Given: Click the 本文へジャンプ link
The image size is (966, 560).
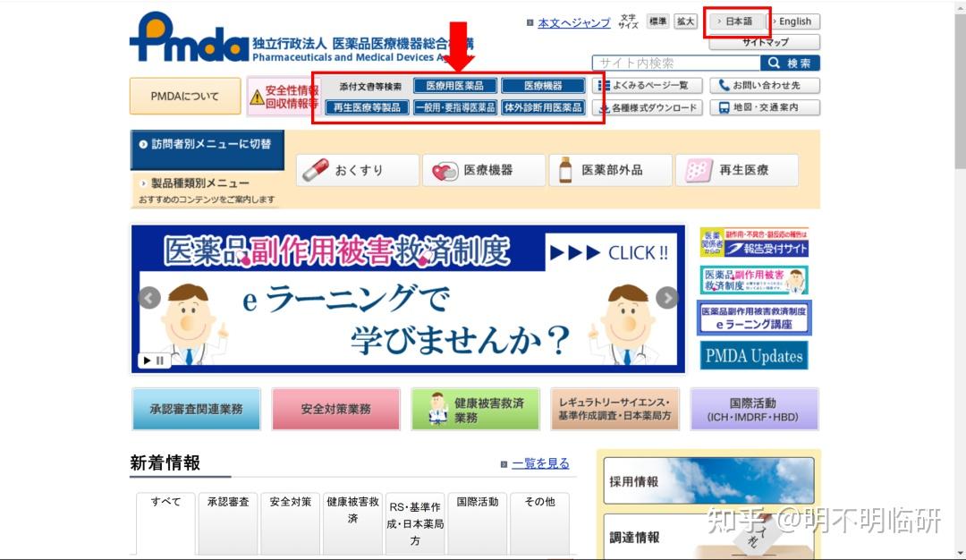Looking at the screenshot, I should click(x=577, y=20).
